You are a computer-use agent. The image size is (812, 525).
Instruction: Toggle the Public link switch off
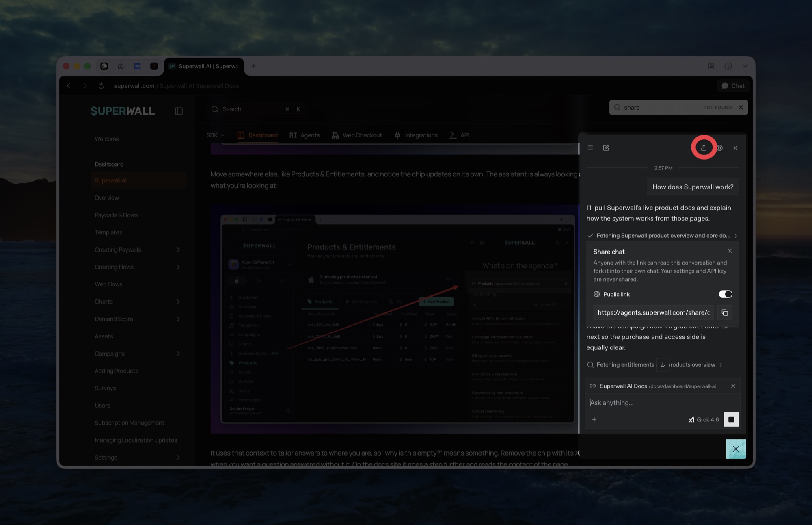[x=725, y=294]
